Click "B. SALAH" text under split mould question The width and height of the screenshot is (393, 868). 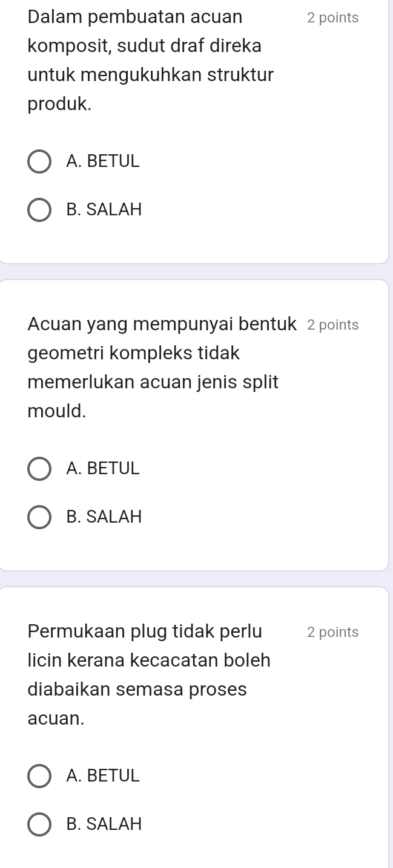104,517
